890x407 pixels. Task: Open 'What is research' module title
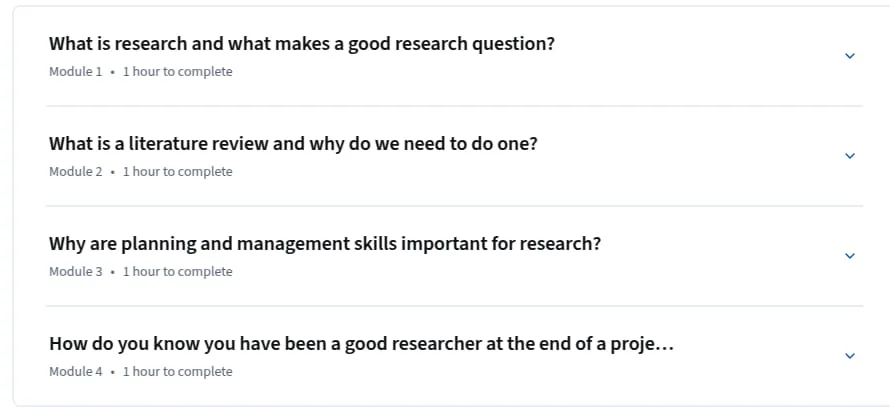pos(301,44)
